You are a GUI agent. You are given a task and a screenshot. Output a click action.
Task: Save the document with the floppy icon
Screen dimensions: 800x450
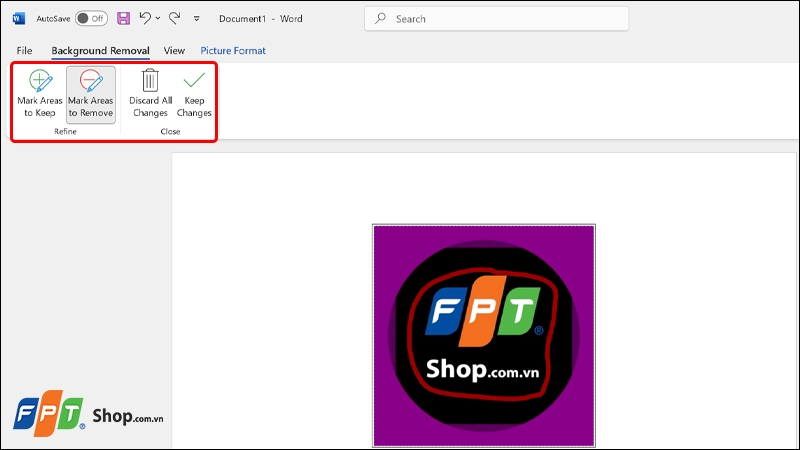pyautogui.click(x=123, y=19)
